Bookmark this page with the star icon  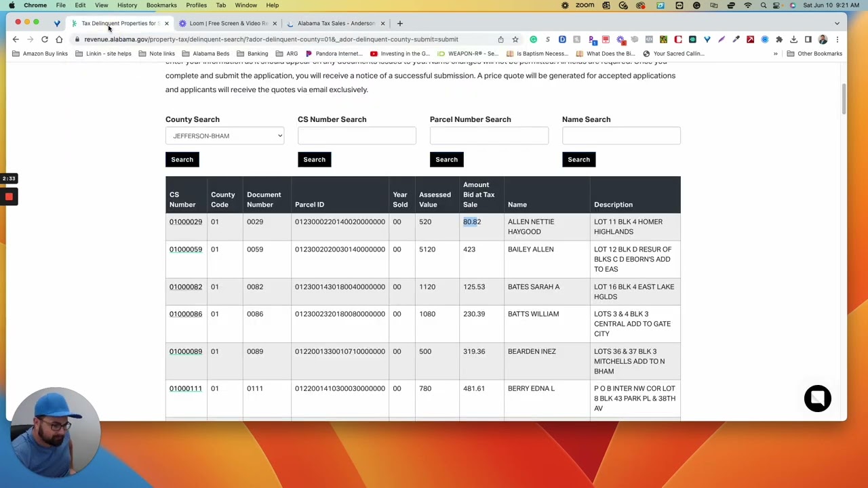(x=515, y=39)
